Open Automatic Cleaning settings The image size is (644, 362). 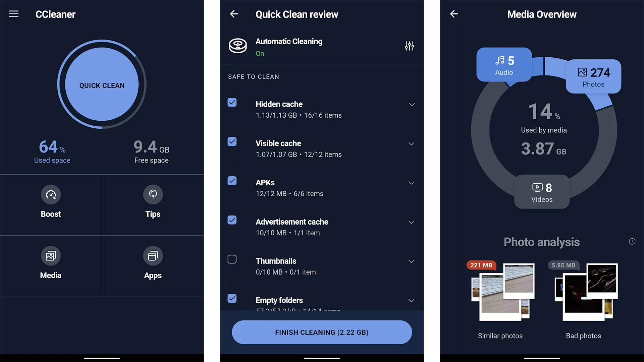[409, 46]
